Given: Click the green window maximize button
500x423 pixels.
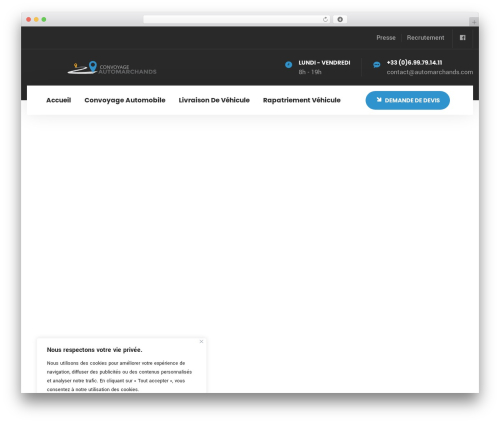Looking at the screenshot, I should (x=44, y=20).
